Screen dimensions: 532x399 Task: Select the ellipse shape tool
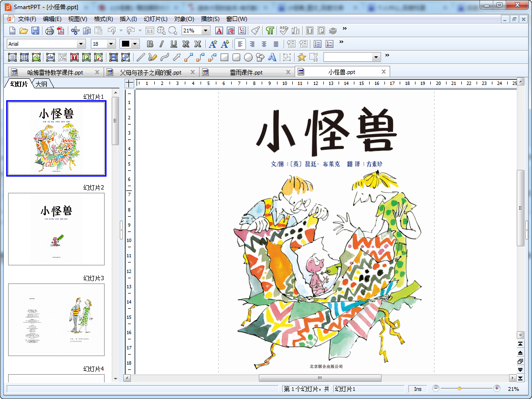(x=248, y=57)
